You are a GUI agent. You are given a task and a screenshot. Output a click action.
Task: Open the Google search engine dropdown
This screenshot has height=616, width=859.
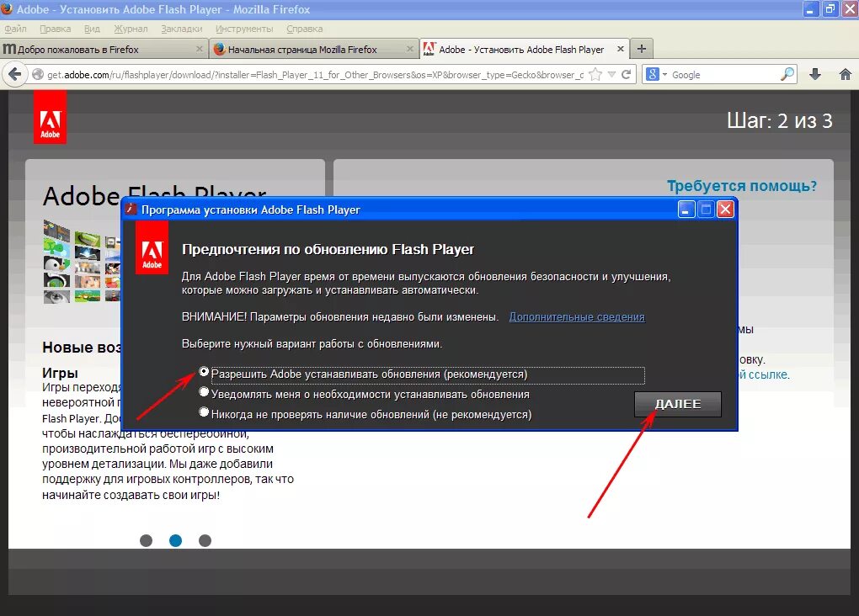pos(656,74)
